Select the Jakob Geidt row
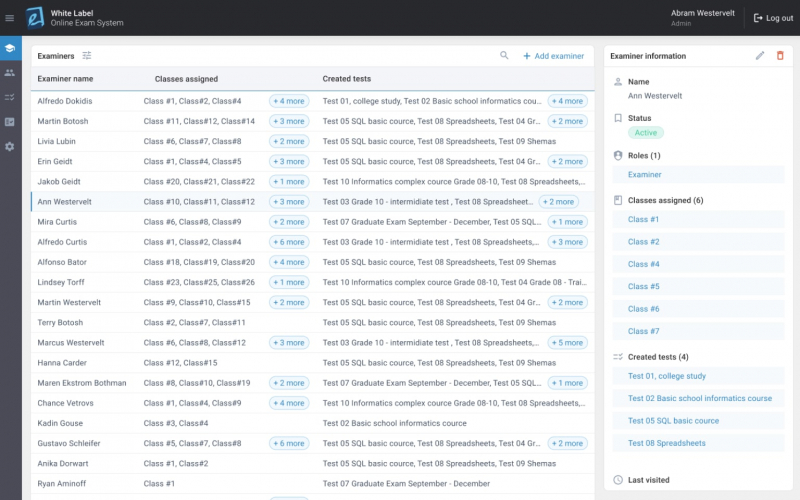The width and height of the screenshot is (800, 500). 312,182
